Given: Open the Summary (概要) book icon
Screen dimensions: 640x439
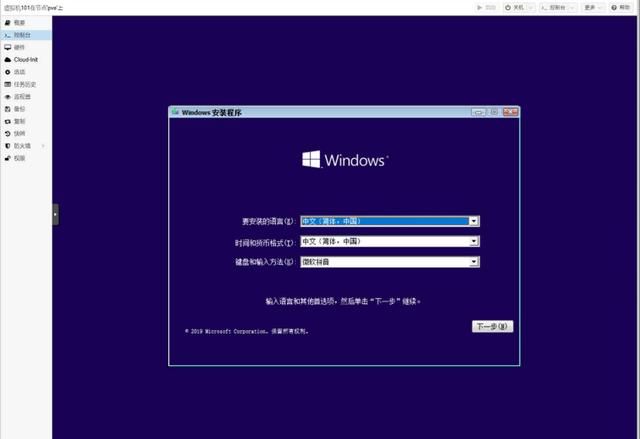Looking at the screenshot, I should pos(7,22).
